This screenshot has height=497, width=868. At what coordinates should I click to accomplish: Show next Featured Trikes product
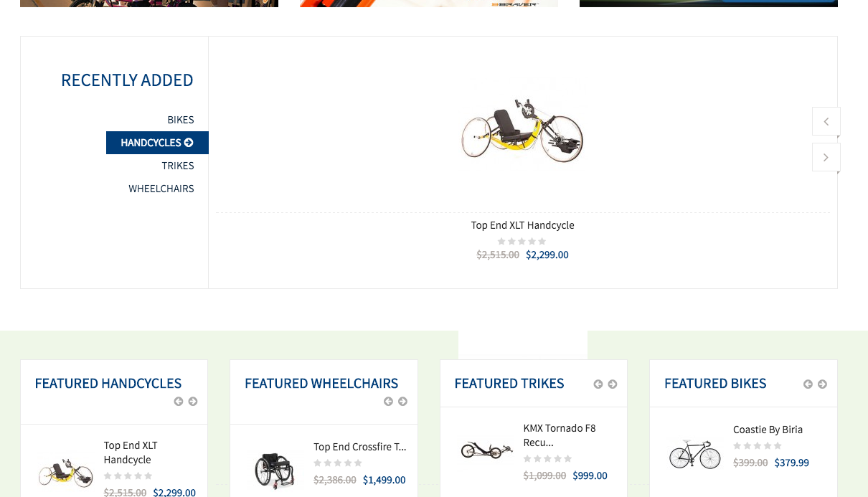613,384
